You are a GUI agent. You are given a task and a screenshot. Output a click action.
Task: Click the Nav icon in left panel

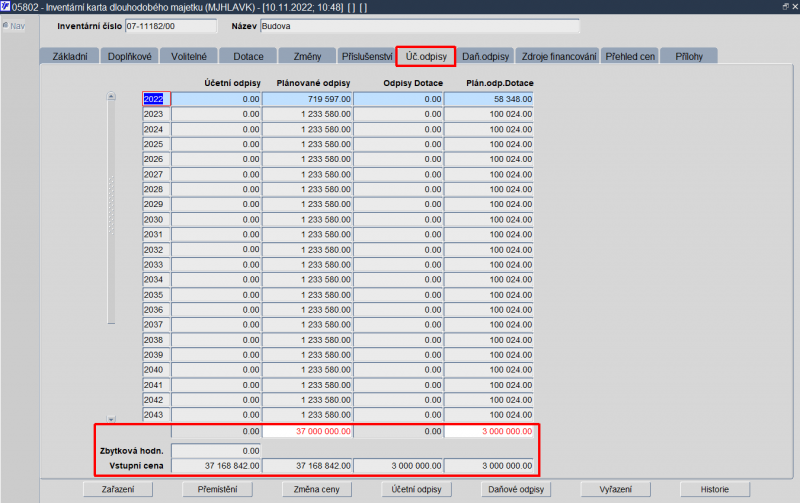tap(5, 26)
